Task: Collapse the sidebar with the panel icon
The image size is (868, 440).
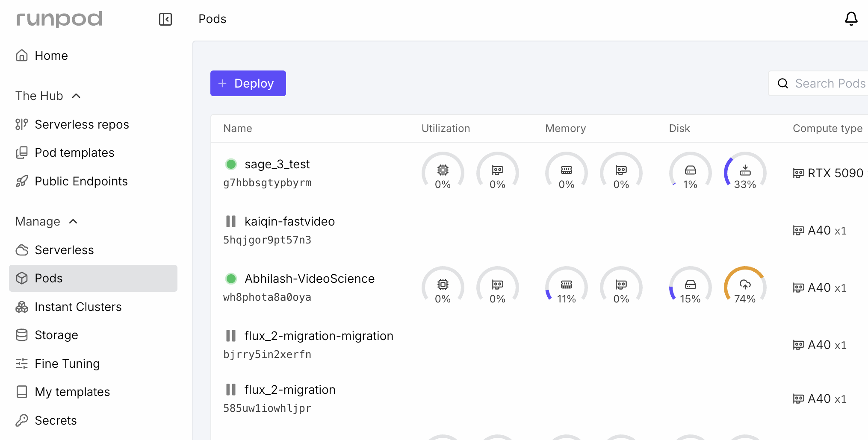Action: 165,19
